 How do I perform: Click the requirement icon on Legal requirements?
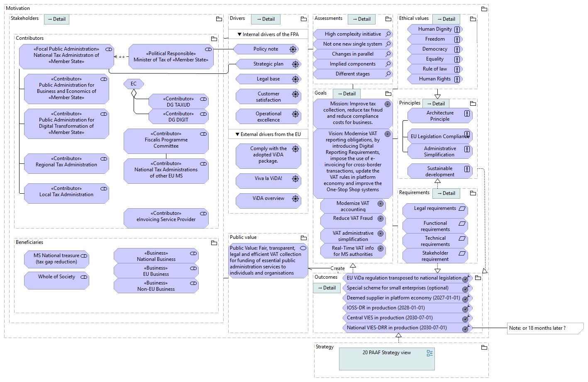point(462,209)
